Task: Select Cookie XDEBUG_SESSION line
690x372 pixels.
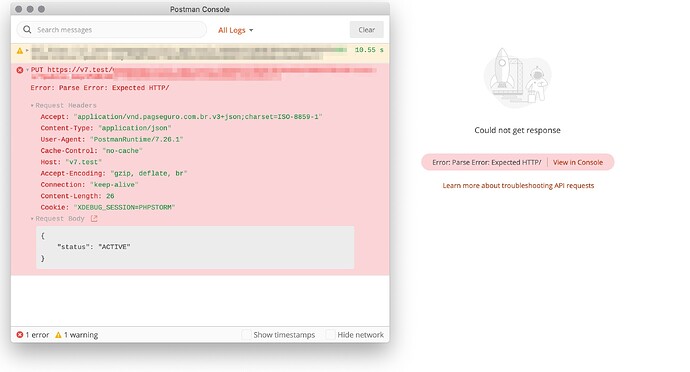Action: [x=108, y=207]
